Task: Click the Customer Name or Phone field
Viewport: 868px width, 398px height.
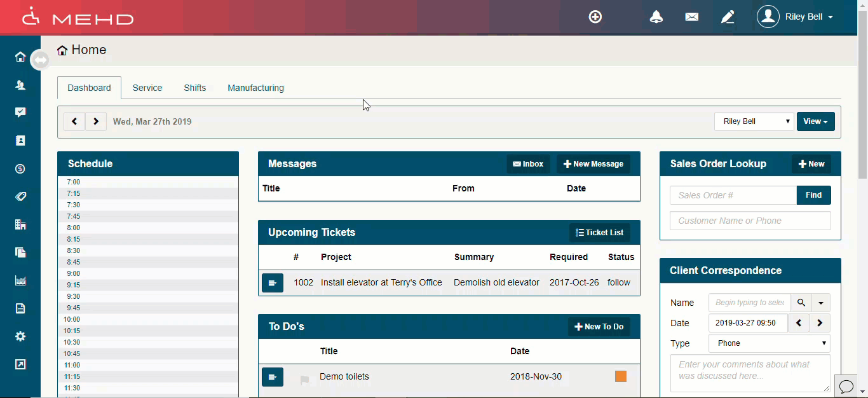Action: [x=750, y=221]
